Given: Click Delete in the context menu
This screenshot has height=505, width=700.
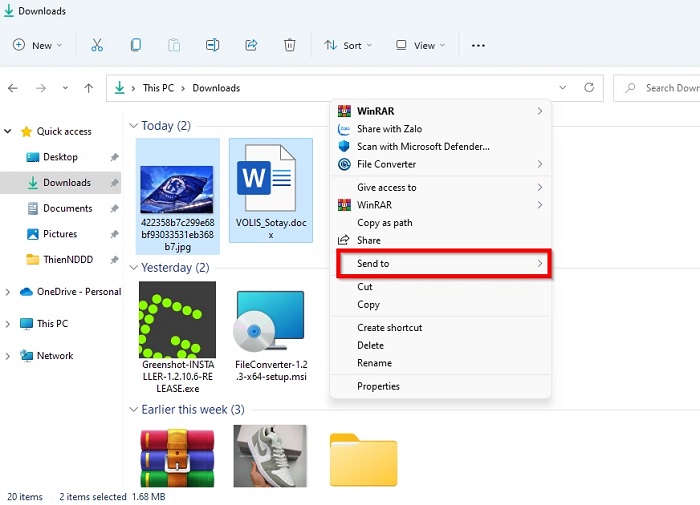Looking at the screenshot, I should 441,346.
